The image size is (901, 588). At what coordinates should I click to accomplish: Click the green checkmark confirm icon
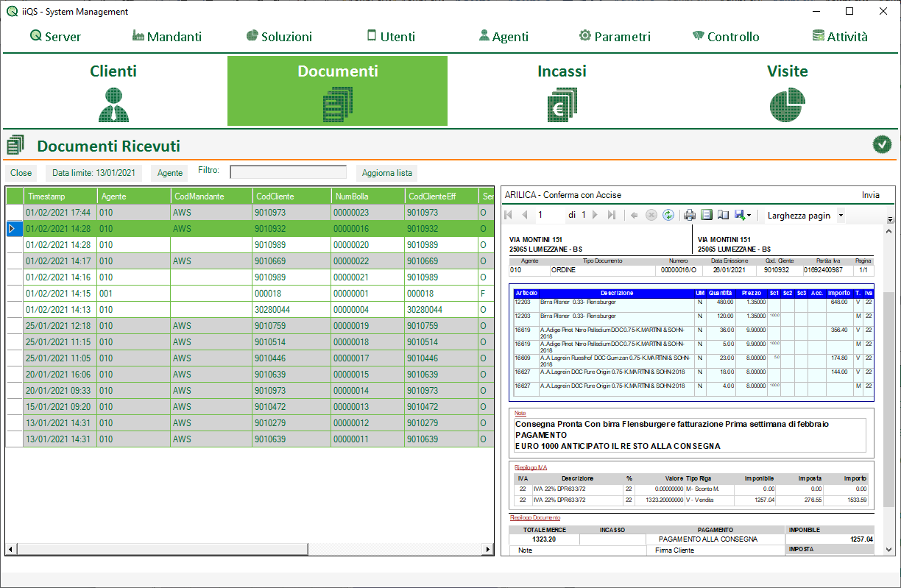[x=882, y=145]
